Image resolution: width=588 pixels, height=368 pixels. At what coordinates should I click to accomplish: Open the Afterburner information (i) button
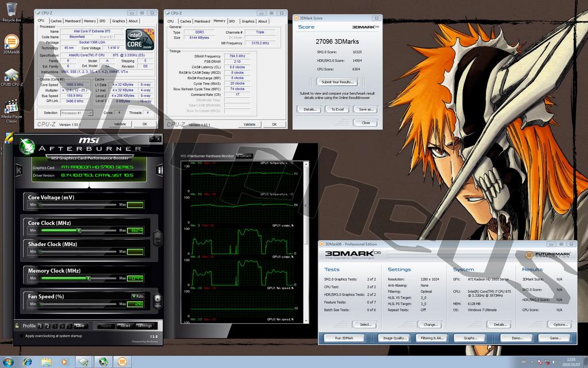[160, 170]
